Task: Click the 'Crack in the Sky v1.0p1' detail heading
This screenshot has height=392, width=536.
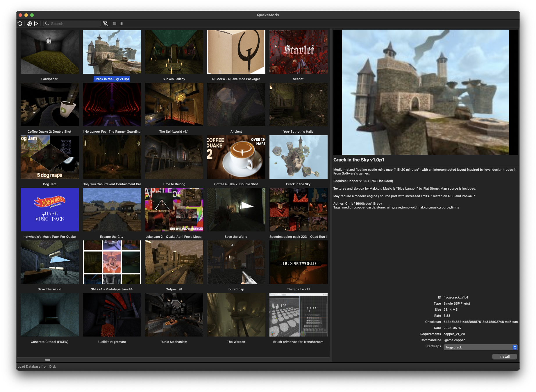Action: (x=359, y=160)
